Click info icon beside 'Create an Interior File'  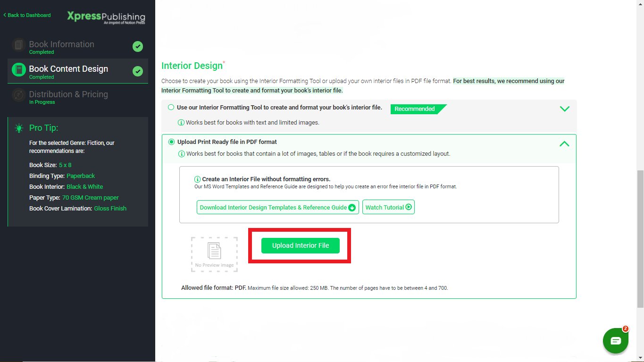click(198, 179)
